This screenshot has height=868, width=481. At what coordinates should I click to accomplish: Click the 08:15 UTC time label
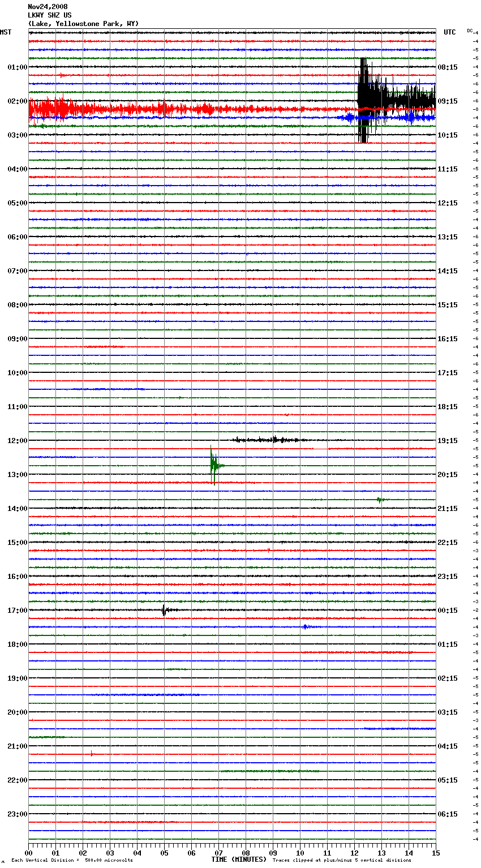448,67
